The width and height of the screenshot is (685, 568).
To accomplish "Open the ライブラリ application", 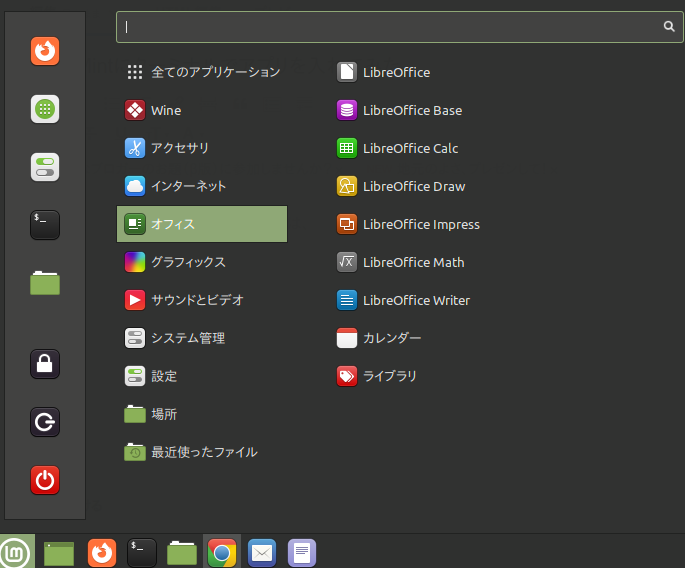I will coord(377,376).
